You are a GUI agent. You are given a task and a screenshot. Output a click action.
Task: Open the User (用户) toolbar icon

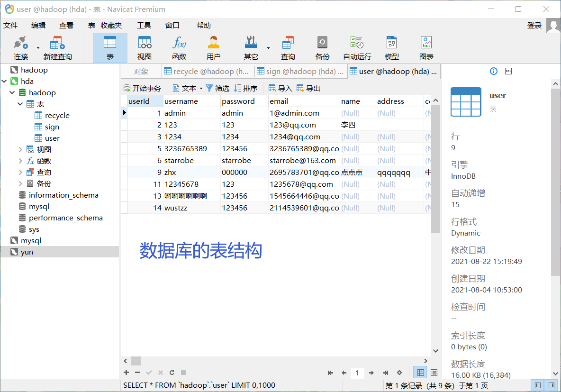click(x=213, y=48)
